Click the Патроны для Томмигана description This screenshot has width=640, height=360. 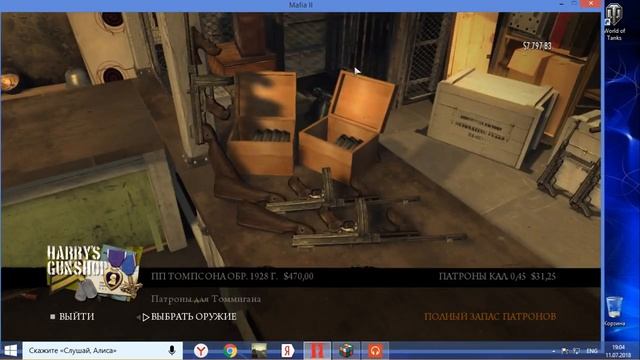[x=206, y=299]
